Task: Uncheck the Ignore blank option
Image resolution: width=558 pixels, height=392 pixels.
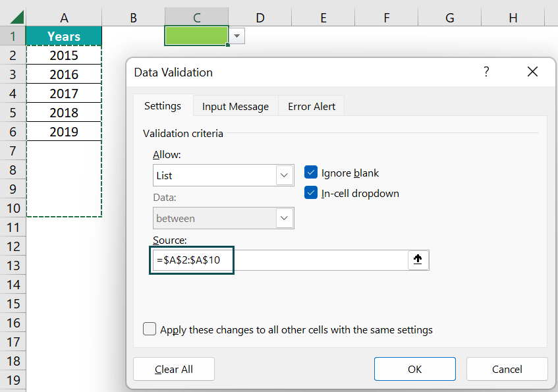Action: click(312, 173)
